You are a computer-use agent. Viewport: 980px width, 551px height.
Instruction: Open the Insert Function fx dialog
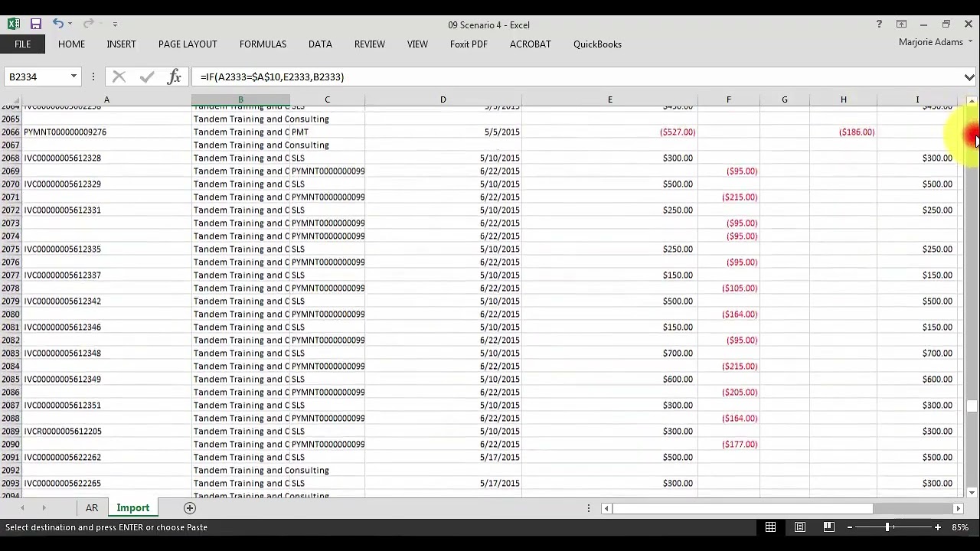(x=175, y=77)
